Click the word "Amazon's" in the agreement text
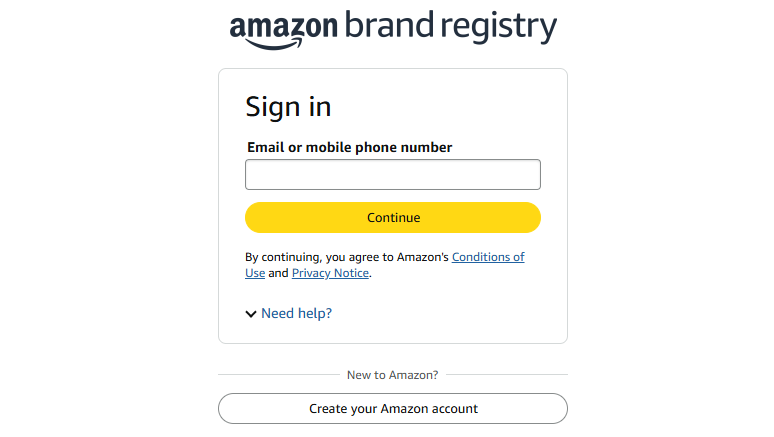The image size is (774, 437). (x=425, y=257)
